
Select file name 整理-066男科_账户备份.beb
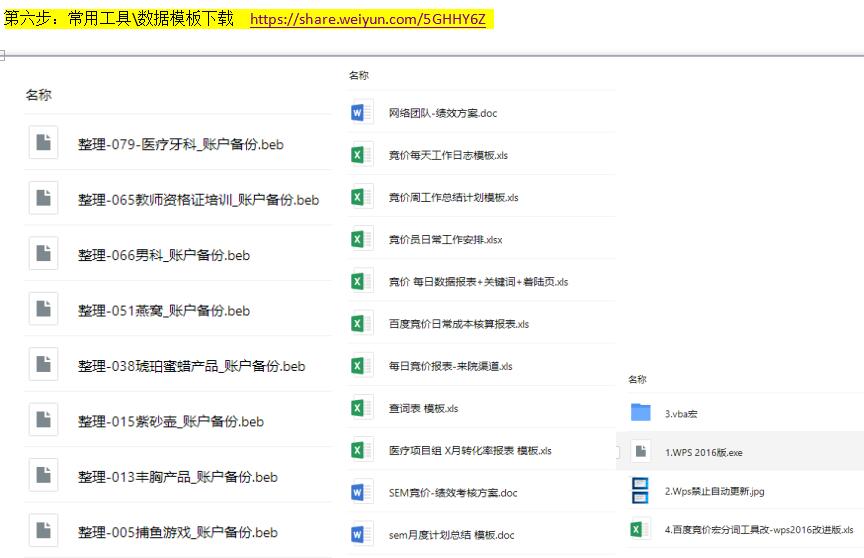164,255
